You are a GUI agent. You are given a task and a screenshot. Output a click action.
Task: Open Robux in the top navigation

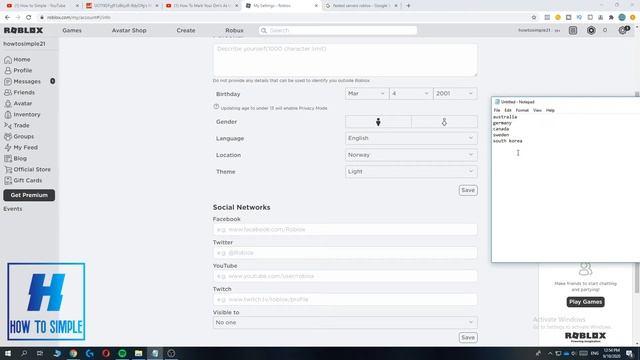(234, 31)
